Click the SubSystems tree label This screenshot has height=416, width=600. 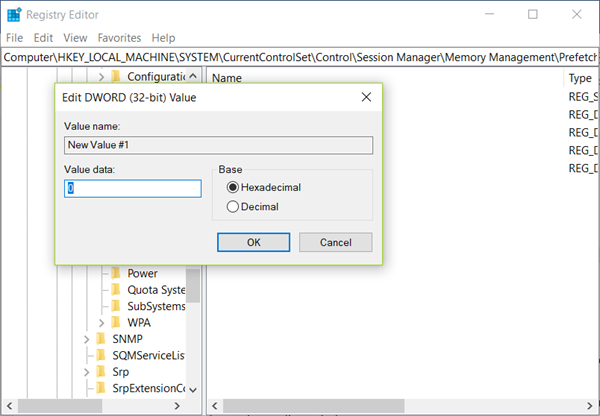click(157, 306)
